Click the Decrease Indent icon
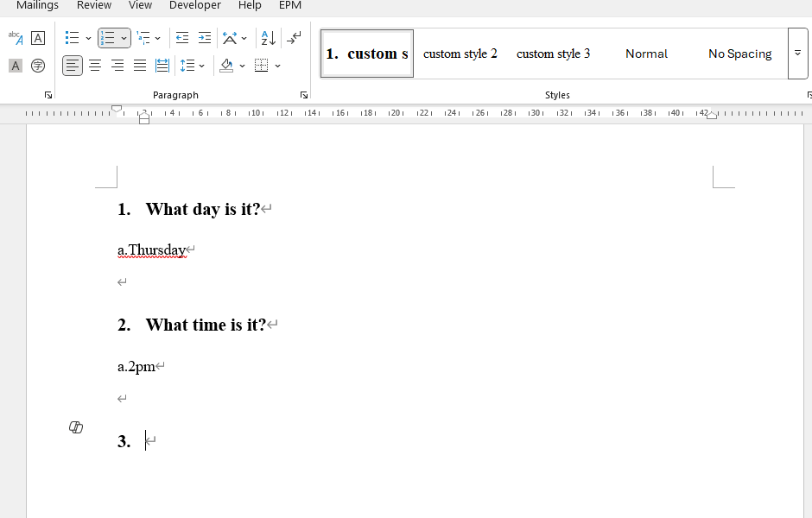Viewport: 812px width, 518px height. tap(181, 38)
